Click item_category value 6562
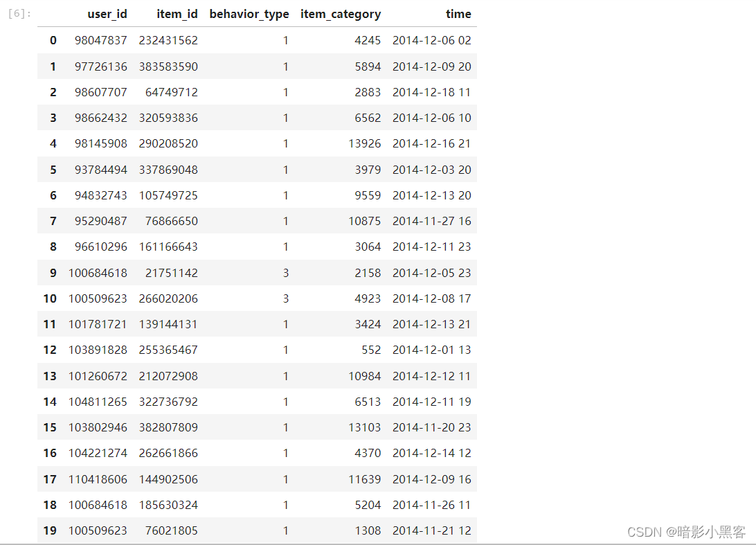The image size is (756, 545). click(368, 118)
